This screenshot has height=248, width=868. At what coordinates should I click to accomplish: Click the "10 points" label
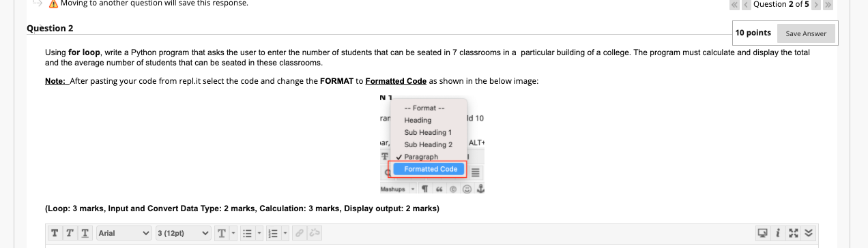[x=753, y=33]
